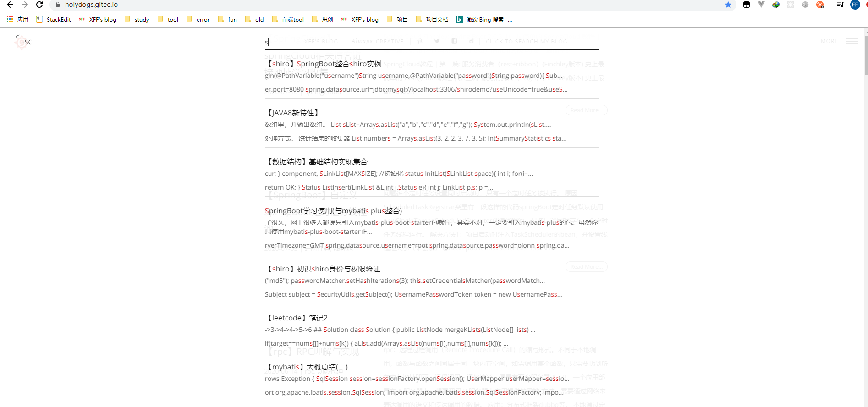This screenshot has width=868, height=407.
Task: Open the 思创 bookmark folder
Action: (323, 19)
